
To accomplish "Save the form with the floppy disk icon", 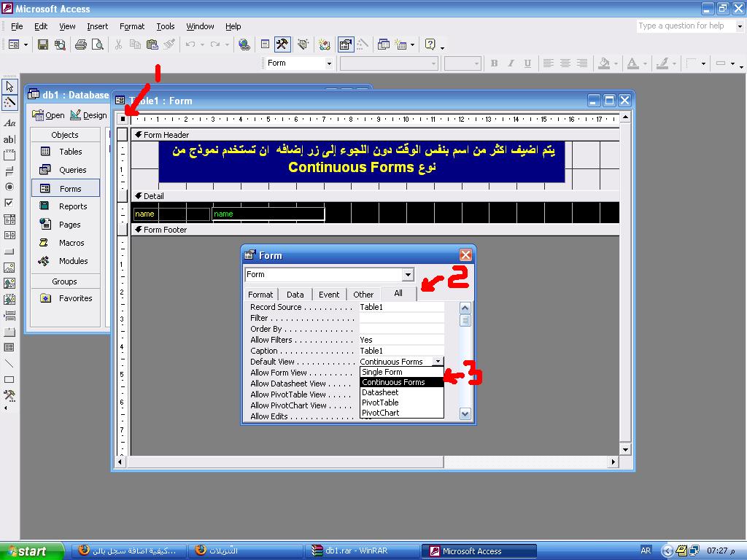I will 43,44.
